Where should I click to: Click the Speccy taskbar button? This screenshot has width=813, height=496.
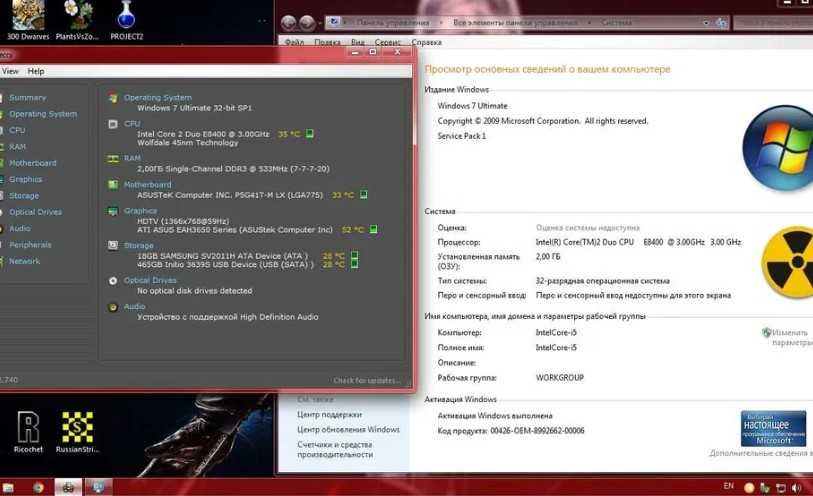coord(68,487)
